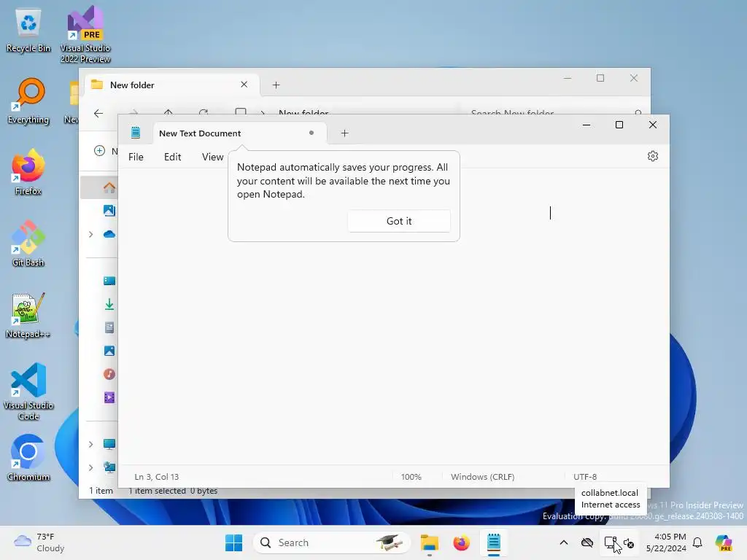Viewport: 747px width, 560px height.
Task: Click network tray icon
Action: [610, 542]
